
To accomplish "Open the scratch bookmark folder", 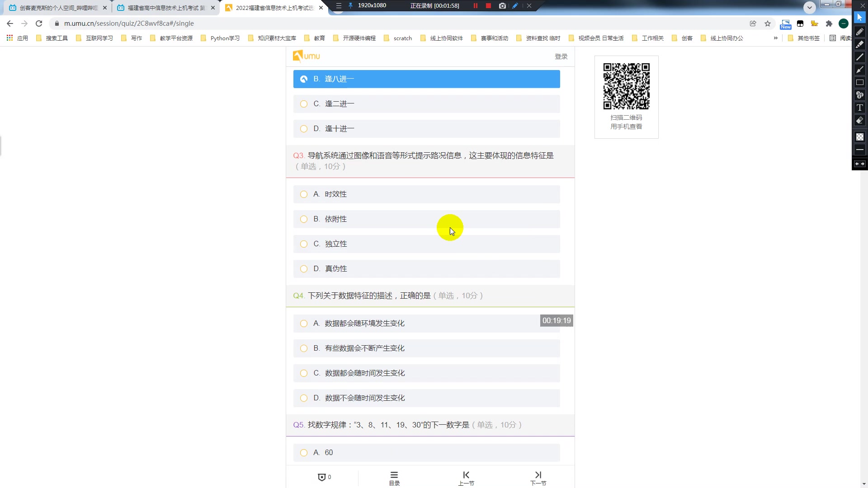I will click(x=398, y=38).
